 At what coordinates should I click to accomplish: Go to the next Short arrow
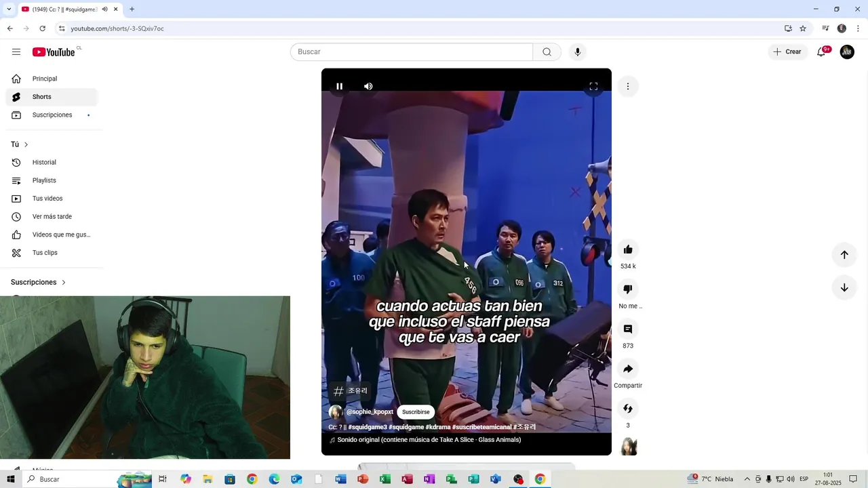[x=844, y=287]
